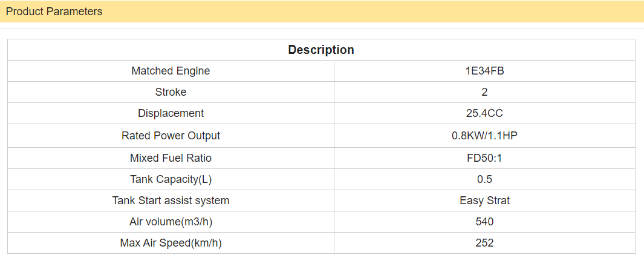The height and width of the screenshot is (272, 644).
Task: Click the Air volume(m3/h) label
Action: (x=171, y=222)
